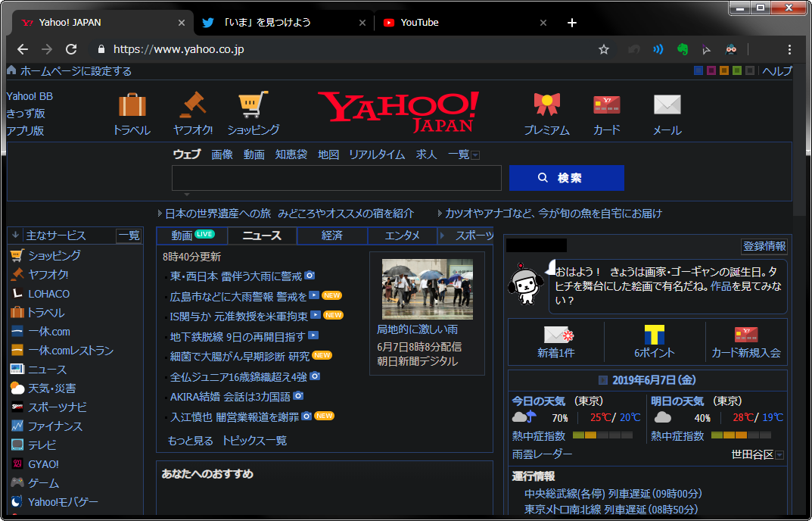Switch to the Twitter browser tab

coord(283,23)
